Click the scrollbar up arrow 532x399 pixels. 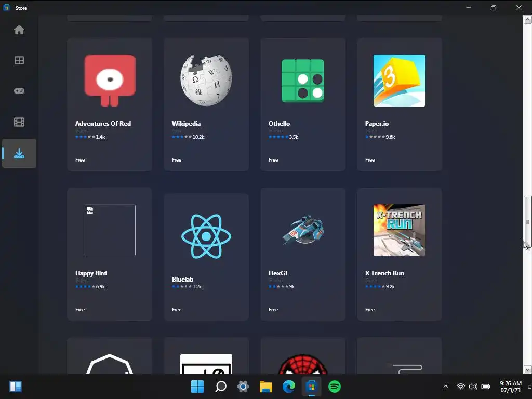pyautogui.click(x=528, y=20)
